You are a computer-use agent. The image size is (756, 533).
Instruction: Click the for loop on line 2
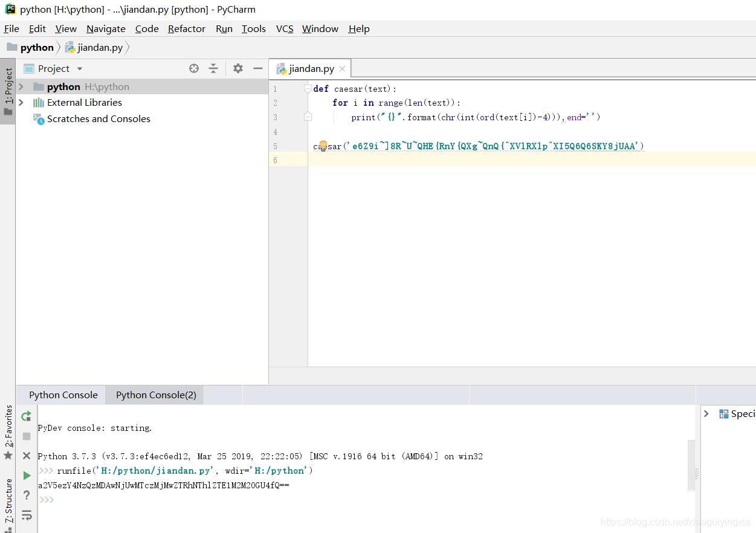point(396,103)
